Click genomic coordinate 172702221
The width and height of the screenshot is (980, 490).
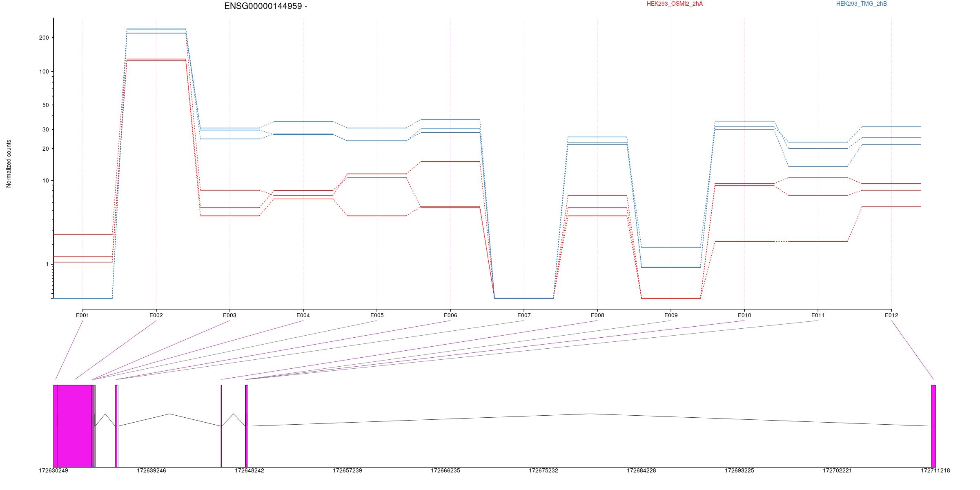click(x=837, y=470)
